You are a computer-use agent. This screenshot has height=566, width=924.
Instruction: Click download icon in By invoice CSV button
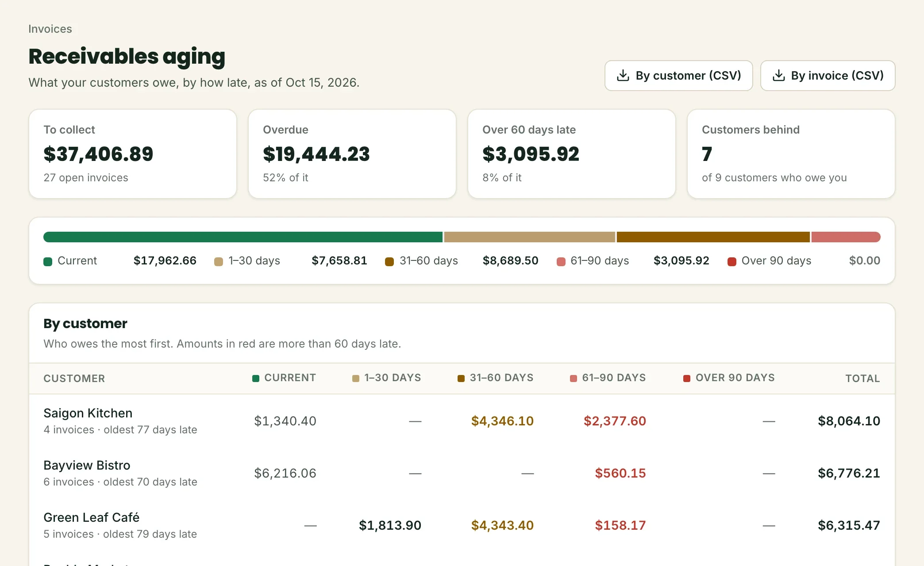click(778, 76)
